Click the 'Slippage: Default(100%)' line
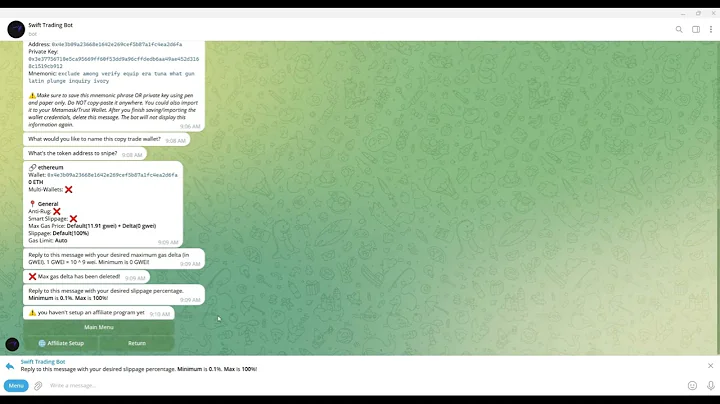The width and height of the screenshot is (720, 404). click(x=59, y=233)
